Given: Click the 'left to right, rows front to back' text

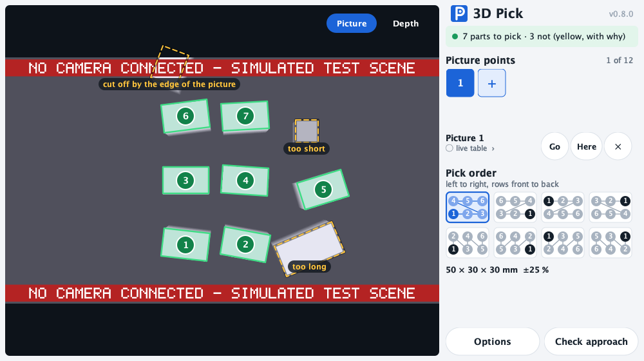Looking at the screenshot, I should click(502, 184).
